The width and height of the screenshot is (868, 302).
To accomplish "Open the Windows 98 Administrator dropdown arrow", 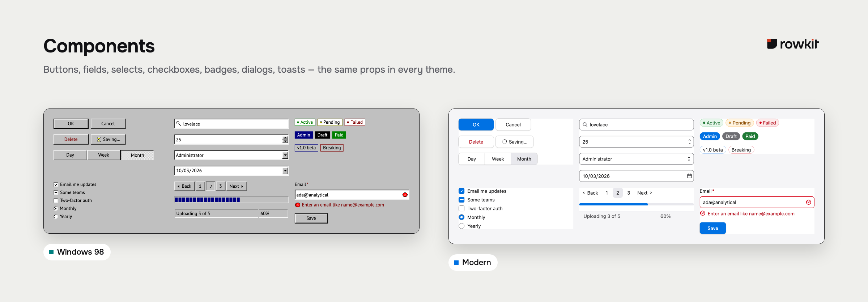I will pos(285,155).
